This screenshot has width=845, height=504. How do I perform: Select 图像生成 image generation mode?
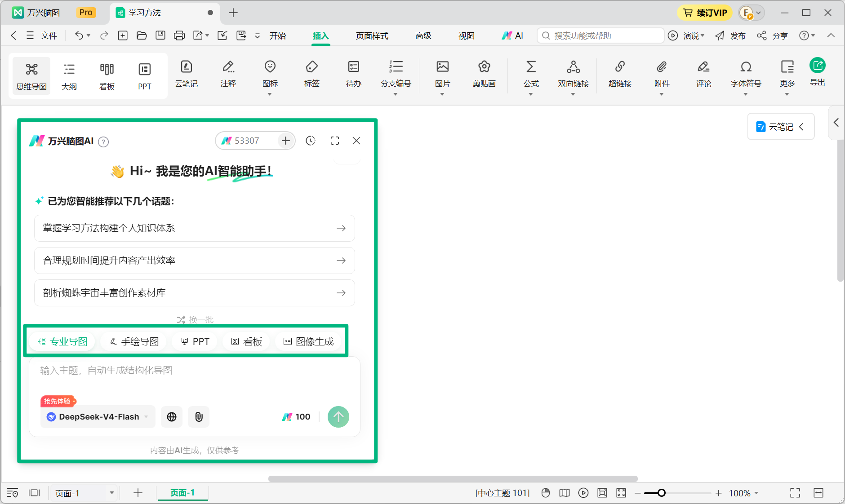coord(309,342)
